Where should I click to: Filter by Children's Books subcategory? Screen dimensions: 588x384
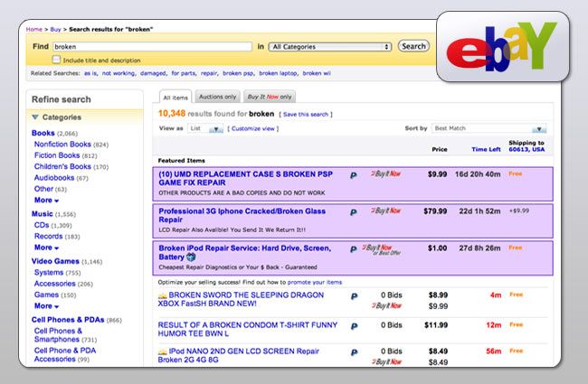62,166
